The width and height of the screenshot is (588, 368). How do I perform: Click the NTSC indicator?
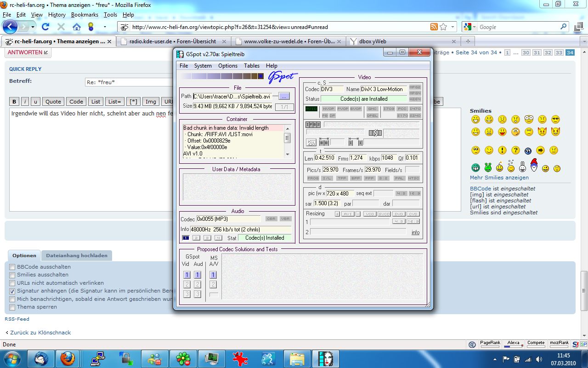click(414, 178)
